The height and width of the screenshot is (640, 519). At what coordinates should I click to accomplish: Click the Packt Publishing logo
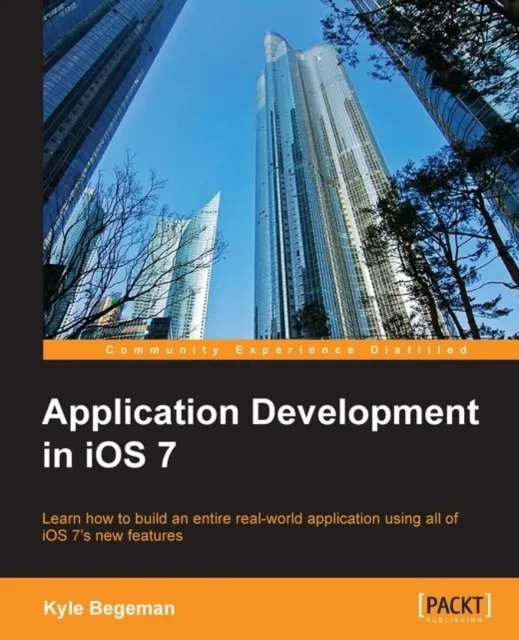(x=455, y=609)
